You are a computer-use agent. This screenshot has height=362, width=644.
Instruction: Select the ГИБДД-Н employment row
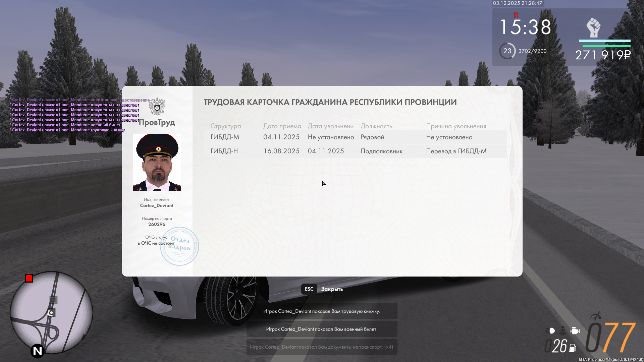pyautogui.click(x=355, y=151)
